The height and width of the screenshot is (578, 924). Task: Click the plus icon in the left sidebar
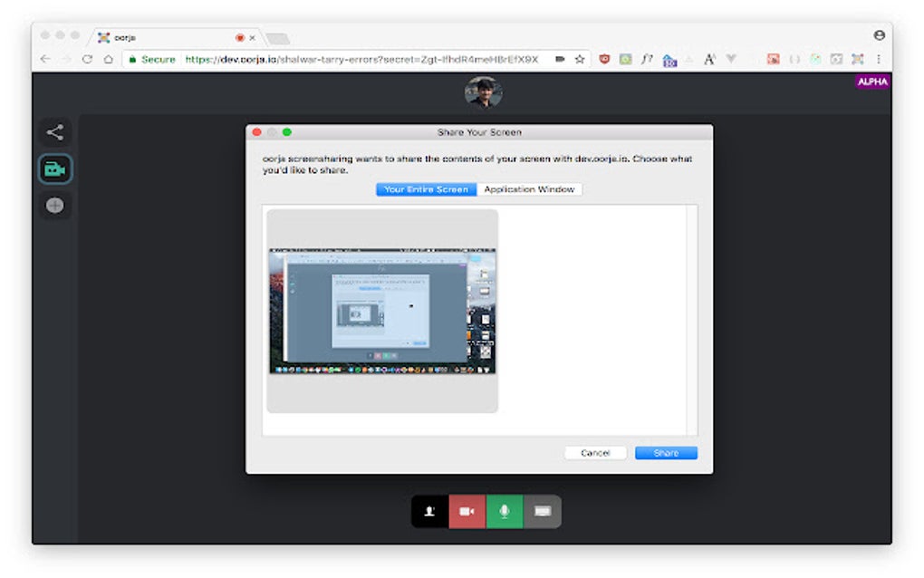coord(54,206)
